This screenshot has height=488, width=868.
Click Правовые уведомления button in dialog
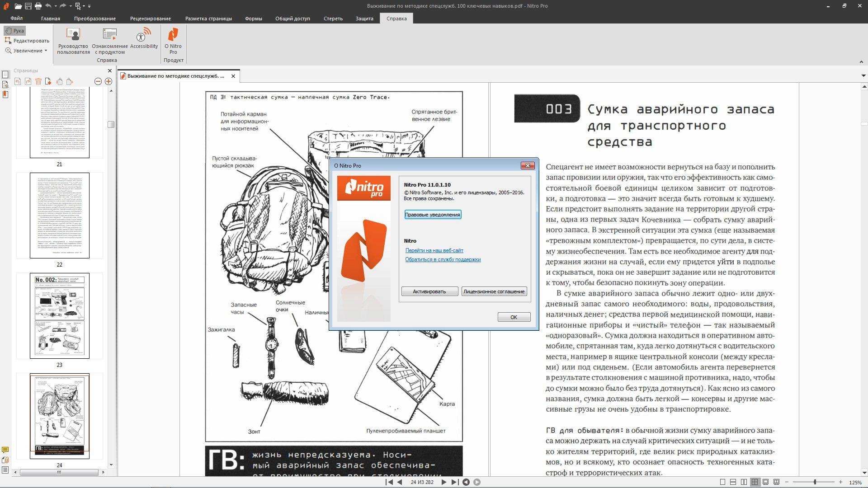[433, 215]
